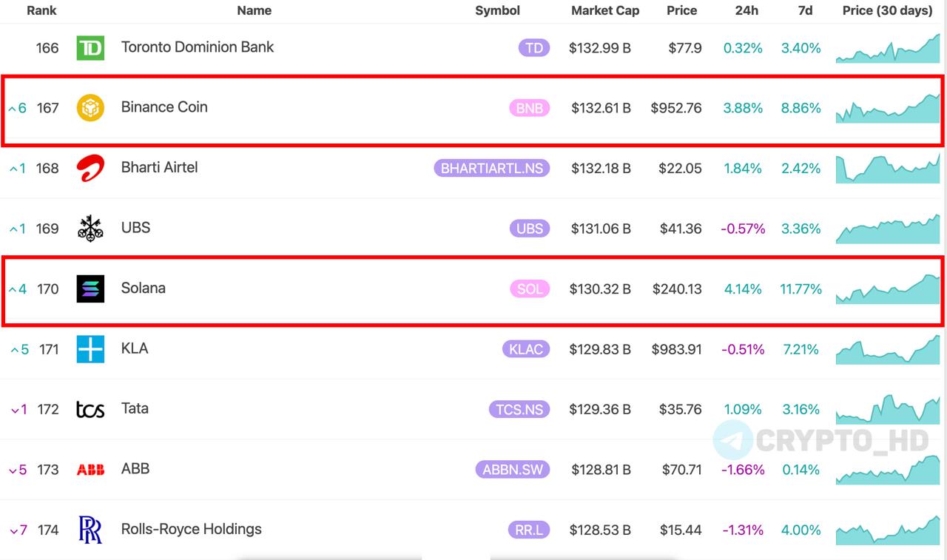Click the 0.32% Toronto Dominion 24h change
947x560 pixels.
click(743, 48)
